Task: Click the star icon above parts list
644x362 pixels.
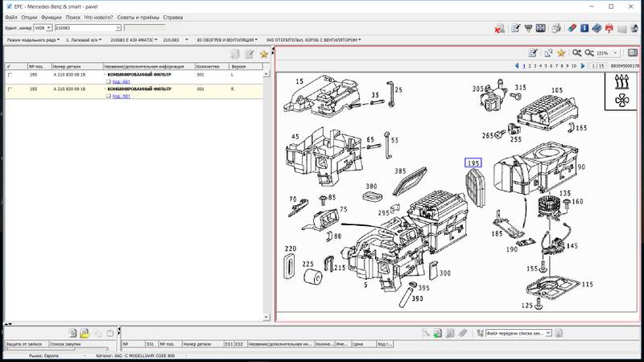Action: point(263,54)
